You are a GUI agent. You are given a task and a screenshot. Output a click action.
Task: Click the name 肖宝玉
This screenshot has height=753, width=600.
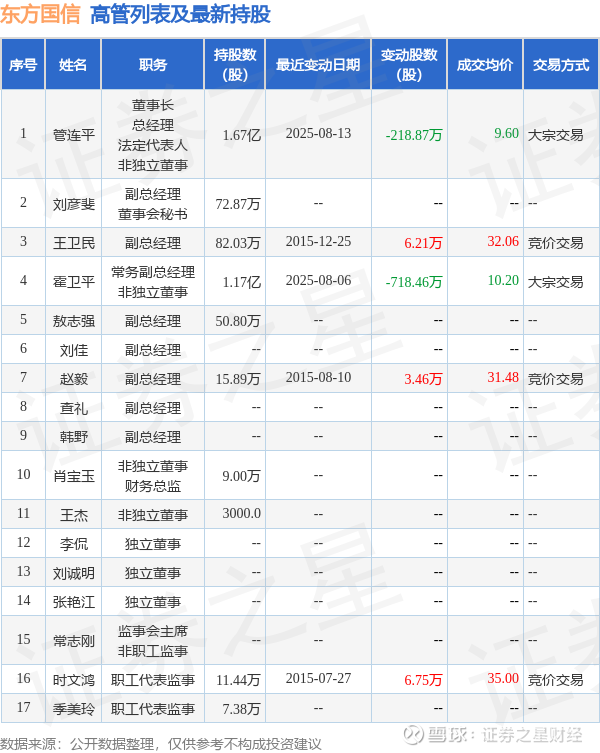(73, 476)
